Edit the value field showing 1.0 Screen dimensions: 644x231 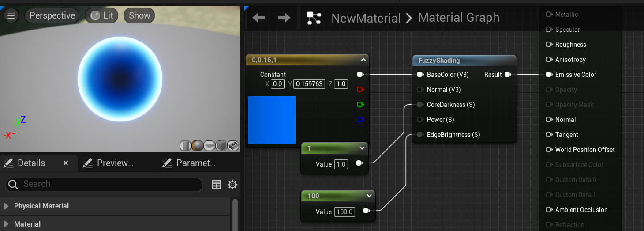(x=341, y=164)
